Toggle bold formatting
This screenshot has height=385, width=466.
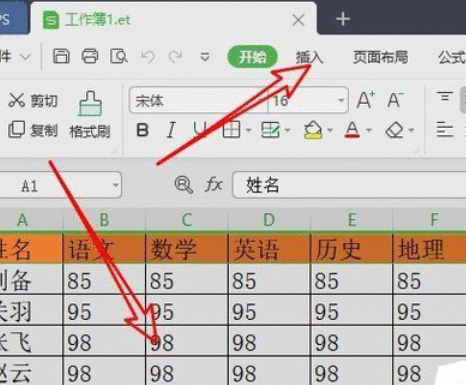(x=143, y=130)
